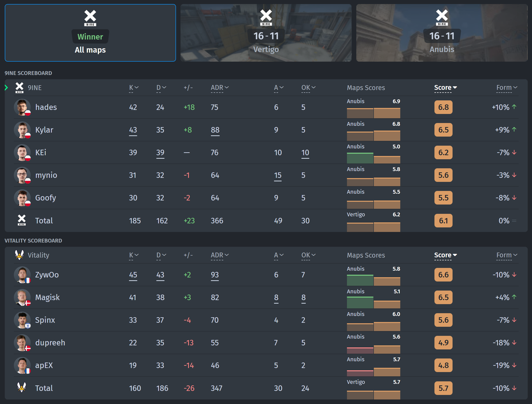Click Kylar form up arrow
Viewport: 532px width, 404px height.
click(514, 130)
